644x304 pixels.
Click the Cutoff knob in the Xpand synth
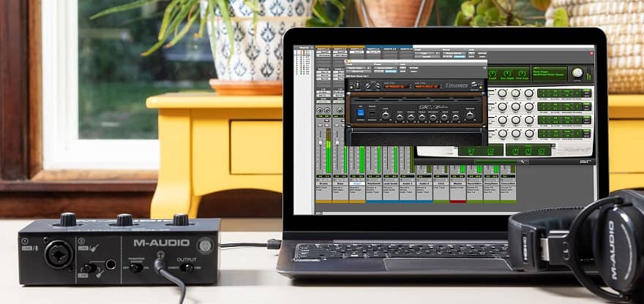click(x=493, y=73)
